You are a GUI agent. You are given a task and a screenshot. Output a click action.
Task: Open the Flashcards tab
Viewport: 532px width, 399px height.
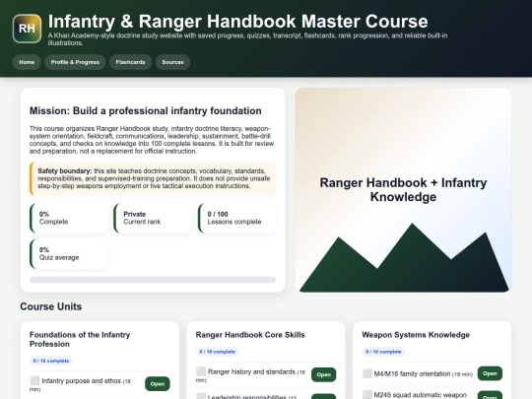pyautogui.click(x=130, y=62)
